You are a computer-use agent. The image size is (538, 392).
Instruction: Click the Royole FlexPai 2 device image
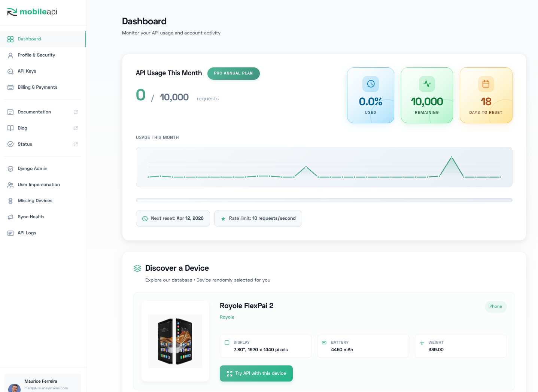click(x=175, y=341)
